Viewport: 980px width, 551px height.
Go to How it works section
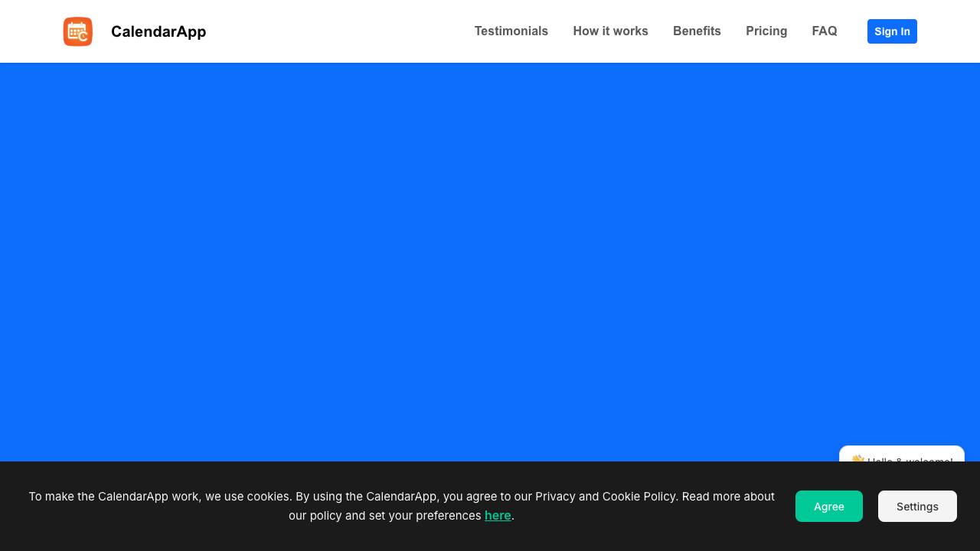(610, 31)
